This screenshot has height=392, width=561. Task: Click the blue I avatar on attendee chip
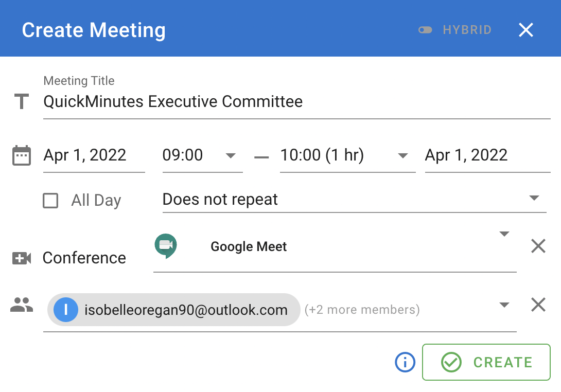pyautogui.click(x=66, y=310)
